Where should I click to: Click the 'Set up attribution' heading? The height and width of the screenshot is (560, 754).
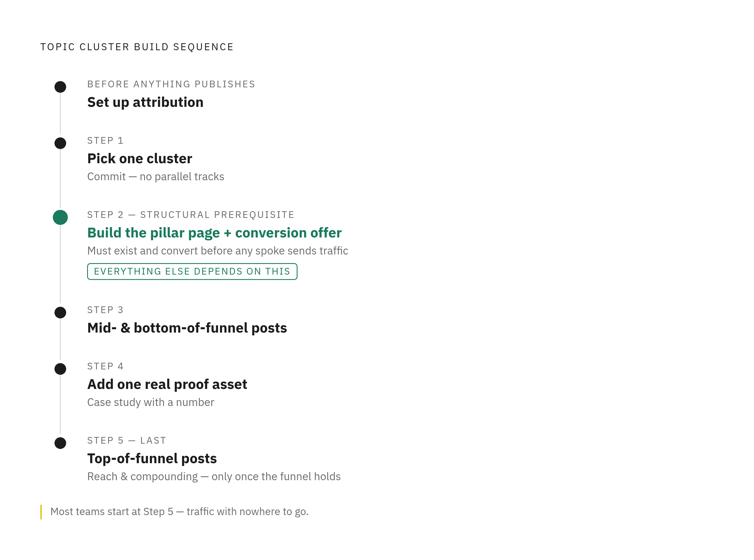tap(145, 102)
